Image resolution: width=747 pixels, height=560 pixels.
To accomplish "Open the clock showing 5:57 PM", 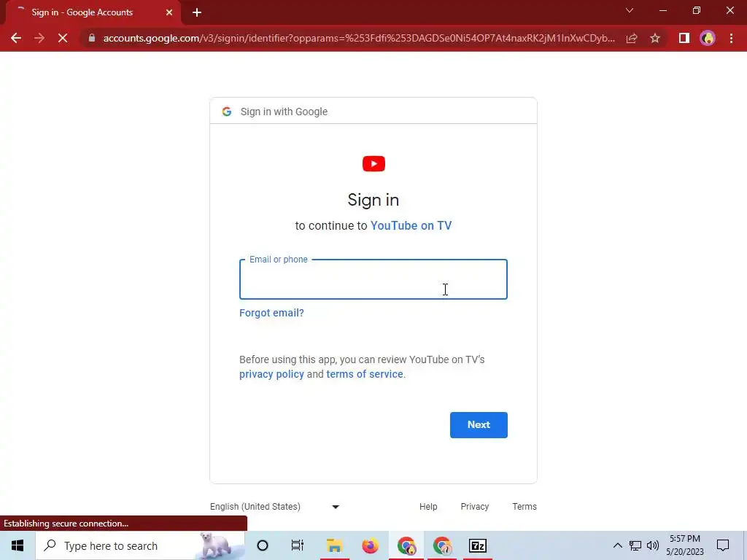I will click(684, 545).
